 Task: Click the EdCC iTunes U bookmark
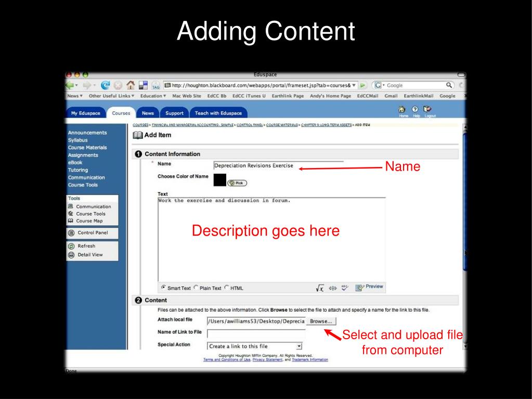pos(249,96)
